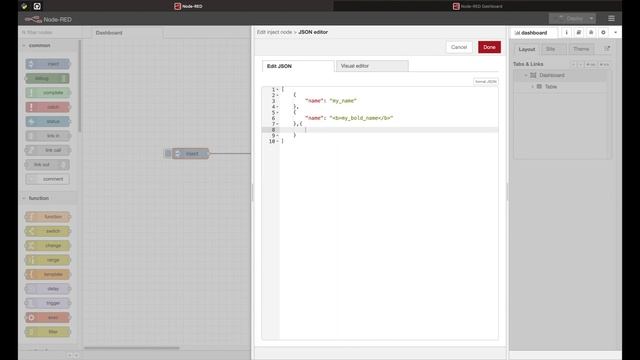
Task: Collapse the Dashboard tab tree item
Action: click(x=526, y=76)
